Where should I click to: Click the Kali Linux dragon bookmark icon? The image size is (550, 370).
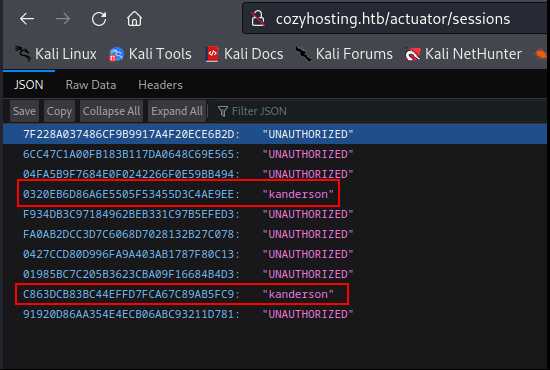[x=23, y=54]
